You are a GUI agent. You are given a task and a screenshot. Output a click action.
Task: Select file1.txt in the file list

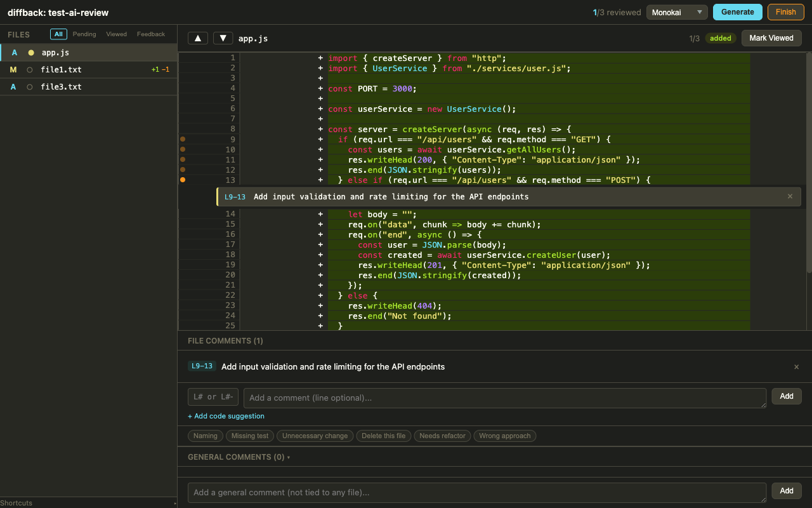(88, 70)
